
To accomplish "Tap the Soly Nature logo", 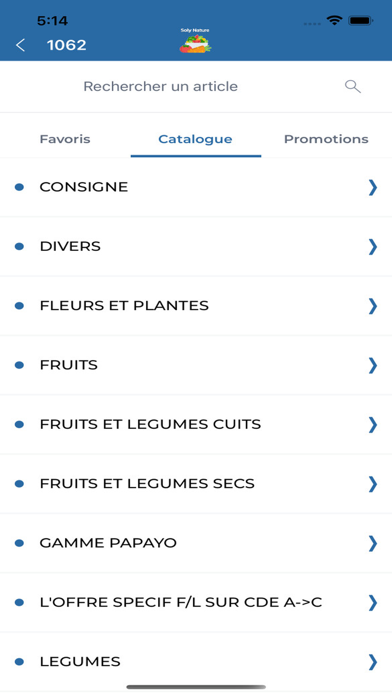I will pyautogui.click(x=195, y=41).
